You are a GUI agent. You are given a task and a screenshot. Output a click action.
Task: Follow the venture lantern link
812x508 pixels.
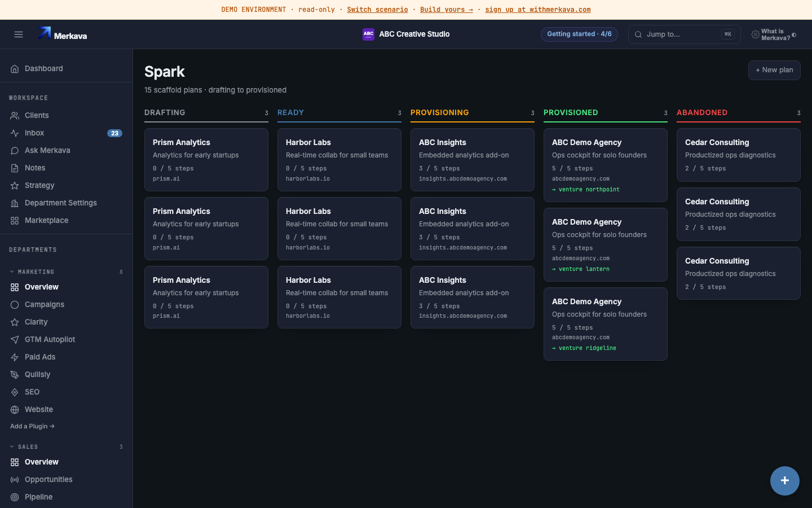(x=581, y=269)
